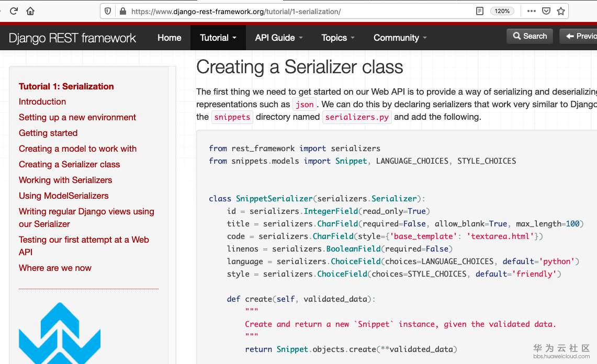Reload the page with the refresh icon
597x364 pixels.
14,11
